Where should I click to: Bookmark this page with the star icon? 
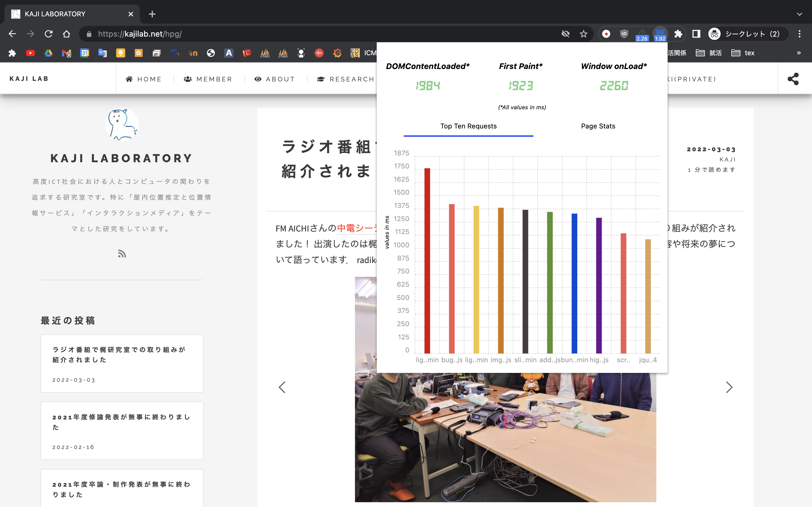tap(584, 34)
